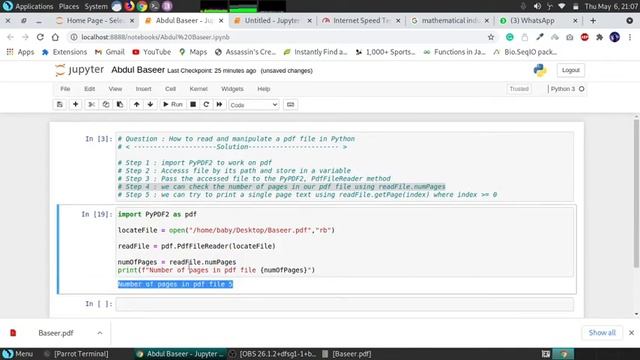Interrupt the kernel with the stop icon

coord(193,104)
